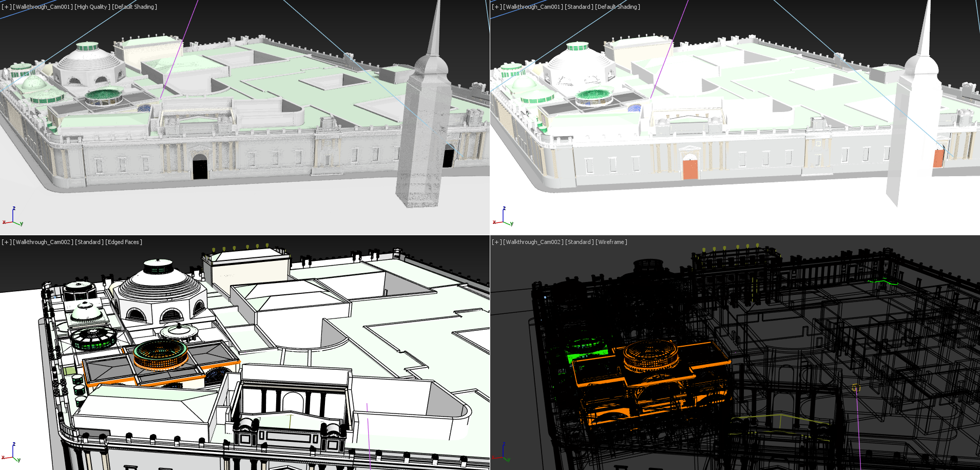Open Default Shading menu in High Quality viewport

click(x=134, y=7)
